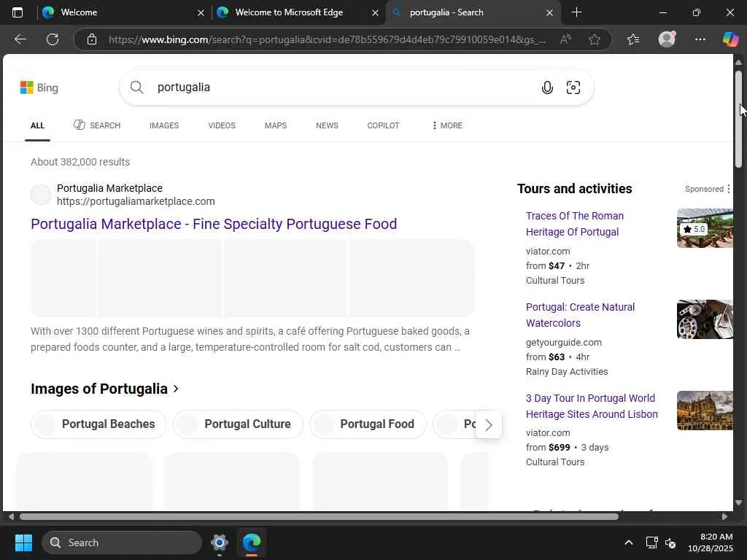This screenshot has width=747, height=560.
Task: Open Edge Settings and more menu
Action: (x=700, y=39)
